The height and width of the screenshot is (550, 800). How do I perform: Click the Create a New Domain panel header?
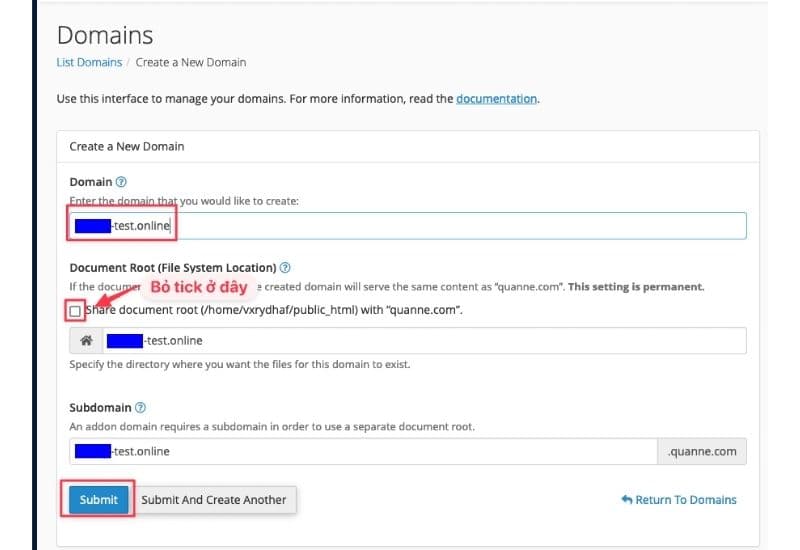pyautogui.click(x=127, y=146)
